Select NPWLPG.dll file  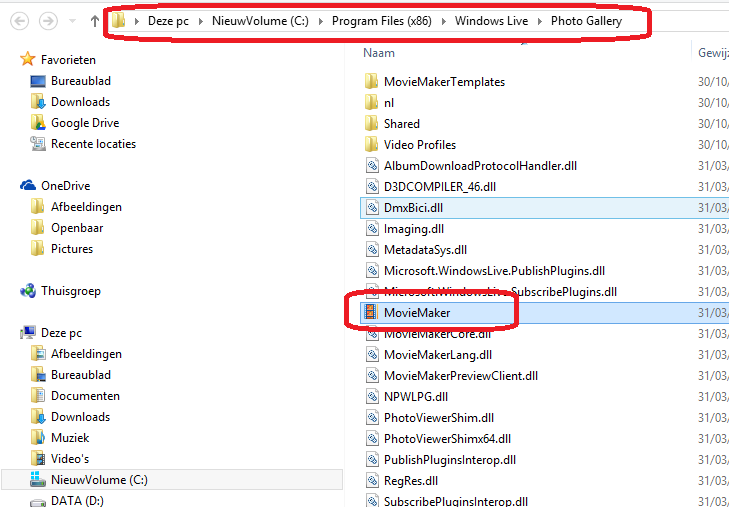tap(416, 396)
